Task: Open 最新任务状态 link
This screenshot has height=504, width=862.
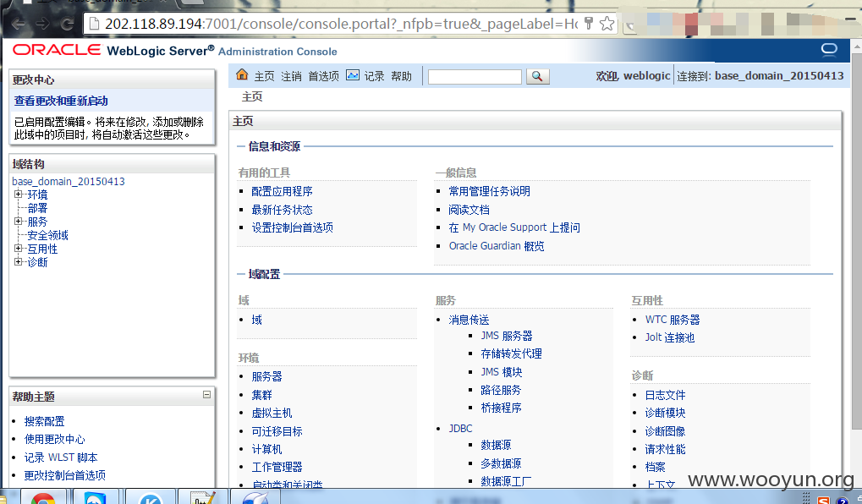Action: (282, 210)
